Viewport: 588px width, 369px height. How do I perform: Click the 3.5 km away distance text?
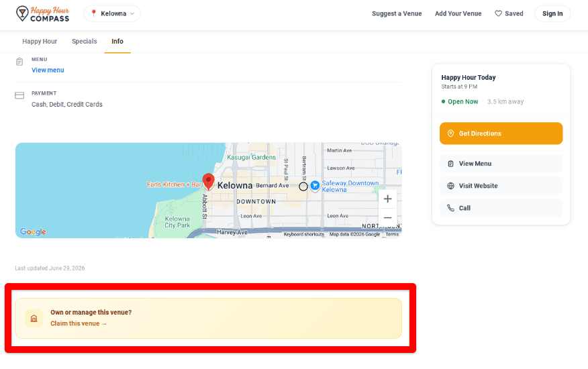[x=505, y=101]
